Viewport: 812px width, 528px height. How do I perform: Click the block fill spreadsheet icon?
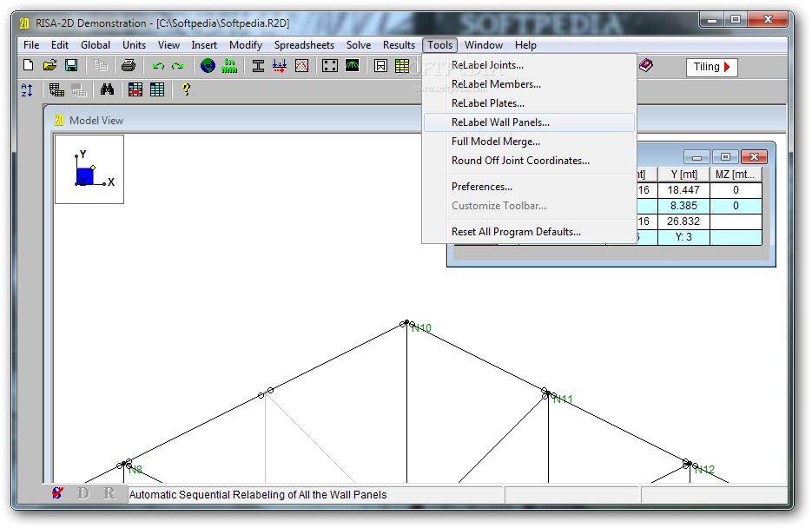point(56,90)
